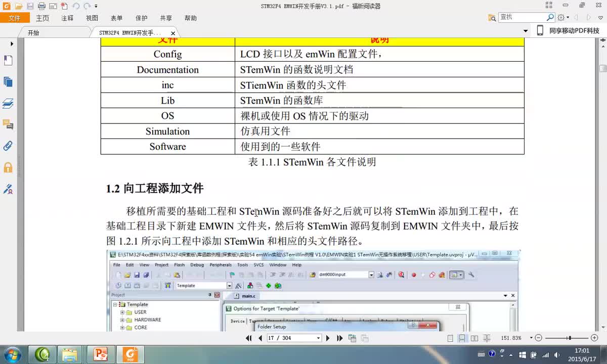607x364 pixels.
Task: Open the 表单 ribbon tab
Action: [x=116, y=18]
